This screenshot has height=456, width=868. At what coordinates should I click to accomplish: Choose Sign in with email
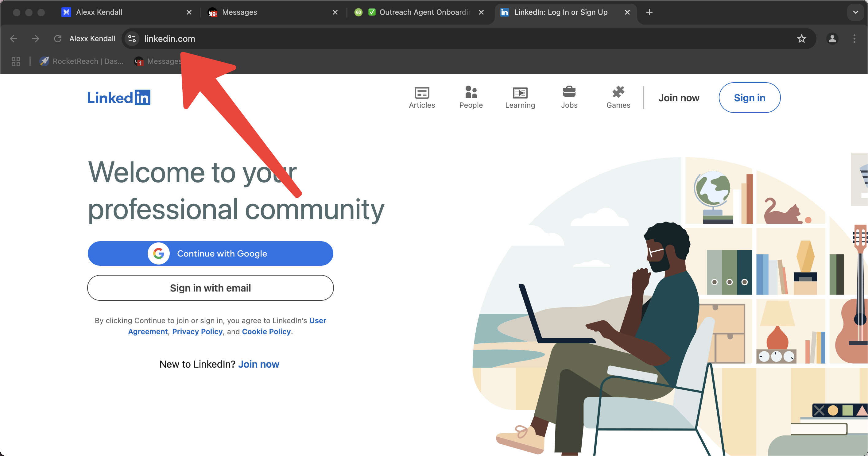coord(210,288)
